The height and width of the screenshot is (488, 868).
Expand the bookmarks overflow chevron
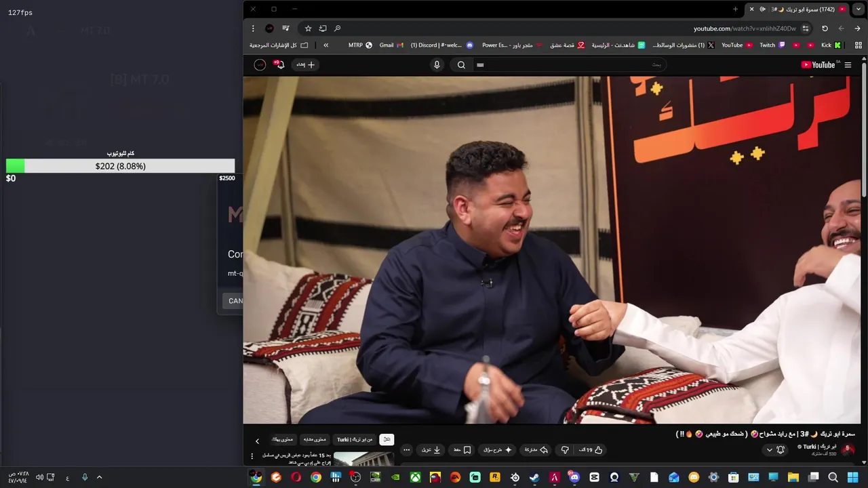tap(326, 45)
